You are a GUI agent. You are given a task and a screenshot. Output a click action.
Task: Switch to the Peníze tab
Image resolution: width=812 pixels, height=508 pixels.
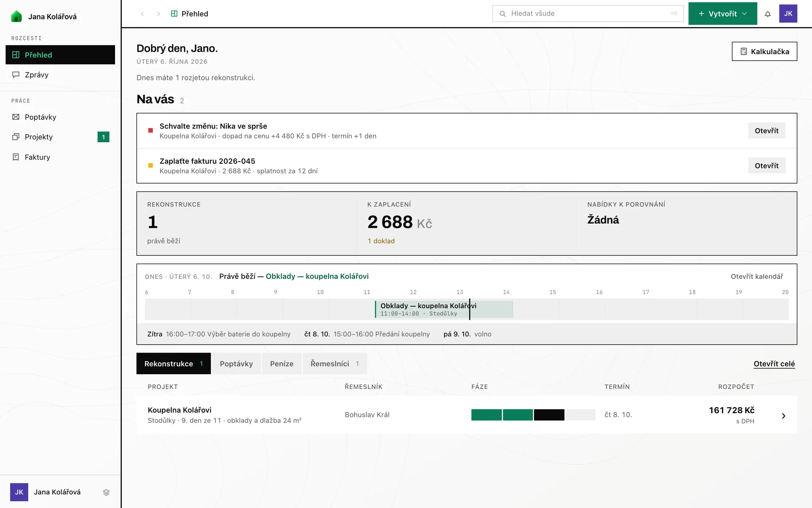coord(282,364)
